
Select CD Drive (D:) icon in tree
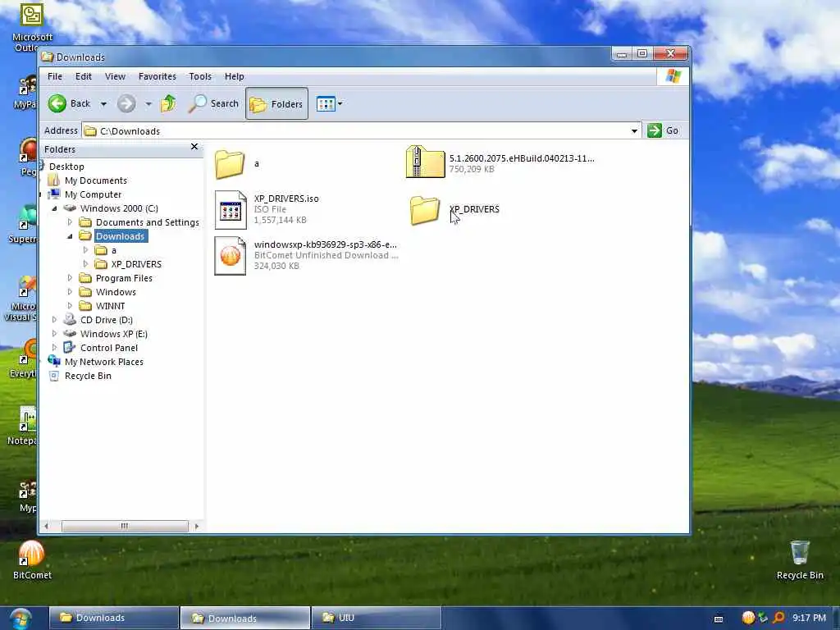tap(70, 319)
